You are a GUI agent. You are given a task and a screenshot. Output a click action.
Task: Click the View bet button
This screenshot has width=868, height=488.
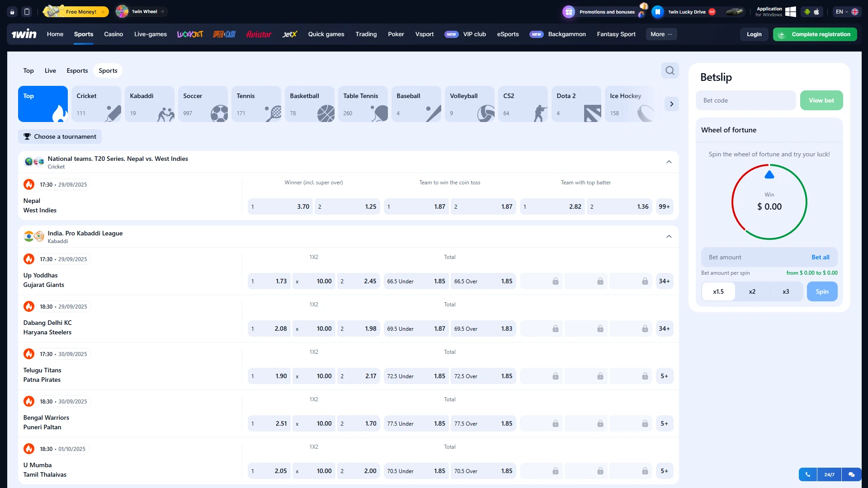pos(821,100)
